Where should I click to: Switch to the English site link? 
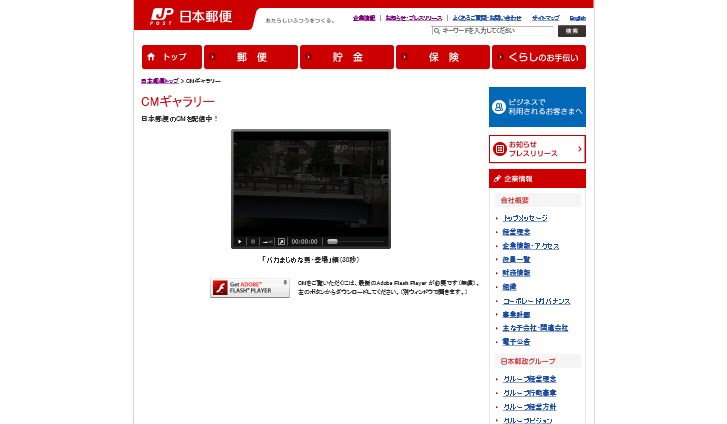click(x=577, y=18)
